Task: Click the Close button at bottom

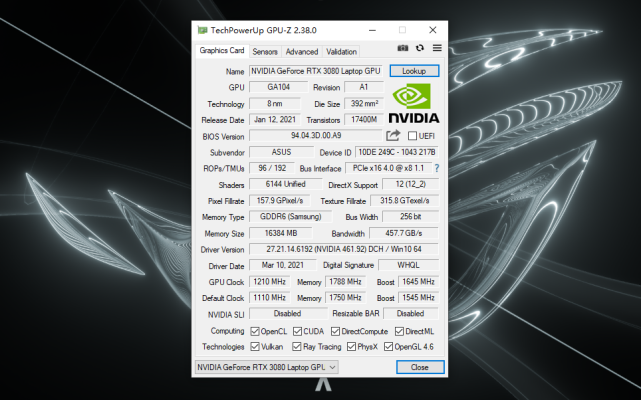Action: pyautogui.click(x=420, y=367)
